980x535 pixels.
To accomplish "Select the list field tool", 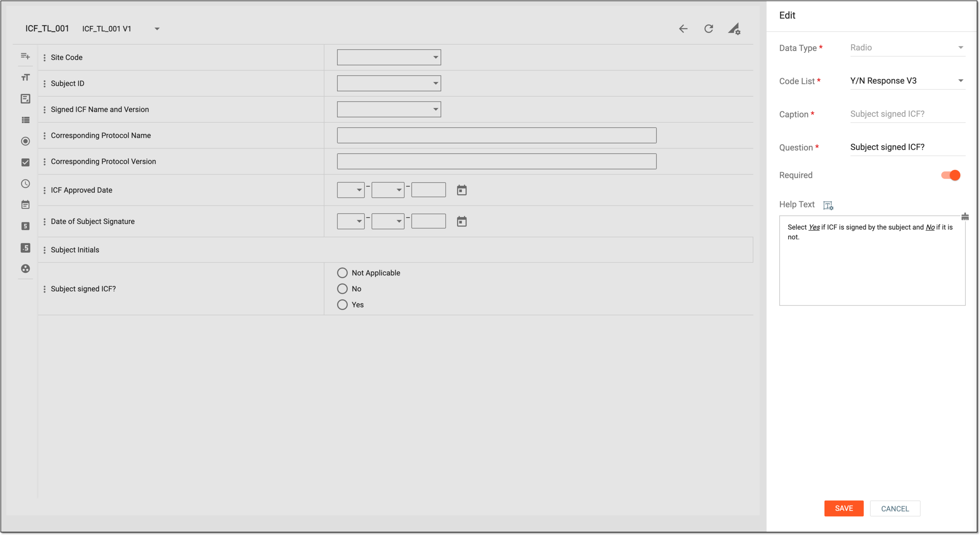I will pos(25,120).
